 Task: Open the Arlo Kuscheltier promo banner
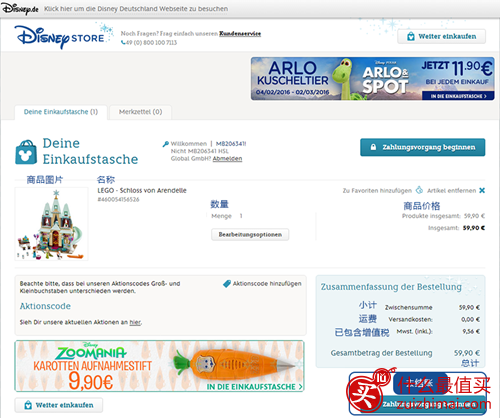(373, 79)
